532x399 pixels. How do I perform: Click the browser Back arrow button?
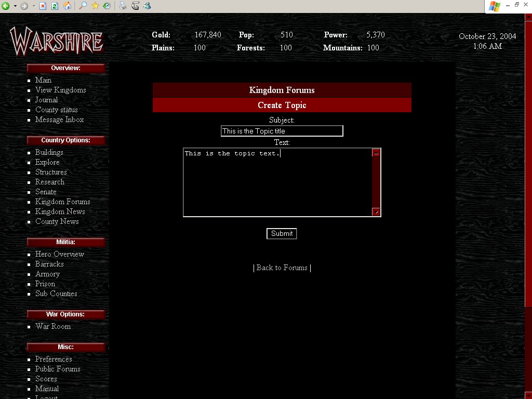pos(6,6)
